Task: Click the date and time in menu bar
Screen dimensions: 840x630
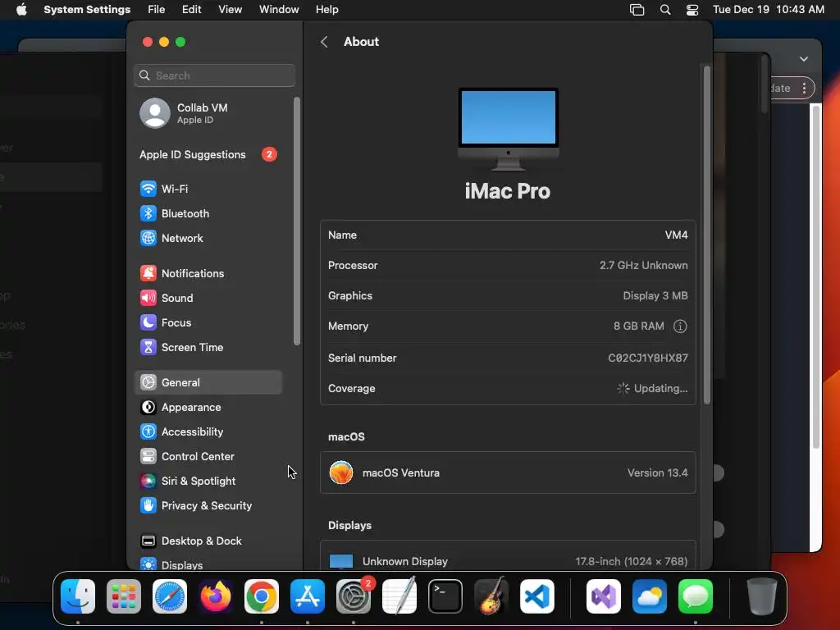Action: pos(768,10)
